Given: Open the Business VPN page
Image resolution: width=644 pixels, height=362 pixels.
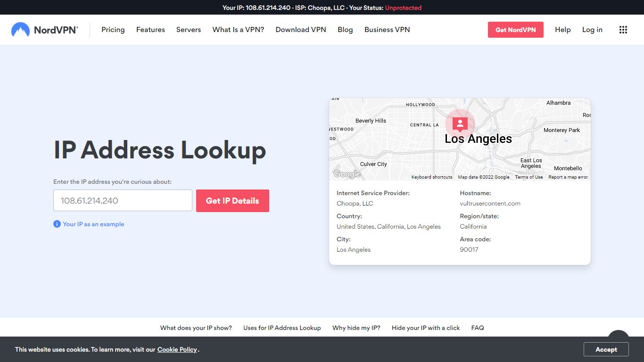Looking at the screenshot, I should pos(387,30).
